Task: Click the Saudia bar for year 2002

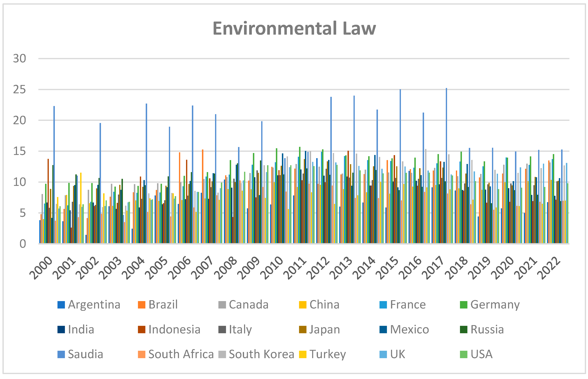Action: [x=100, y=183]
